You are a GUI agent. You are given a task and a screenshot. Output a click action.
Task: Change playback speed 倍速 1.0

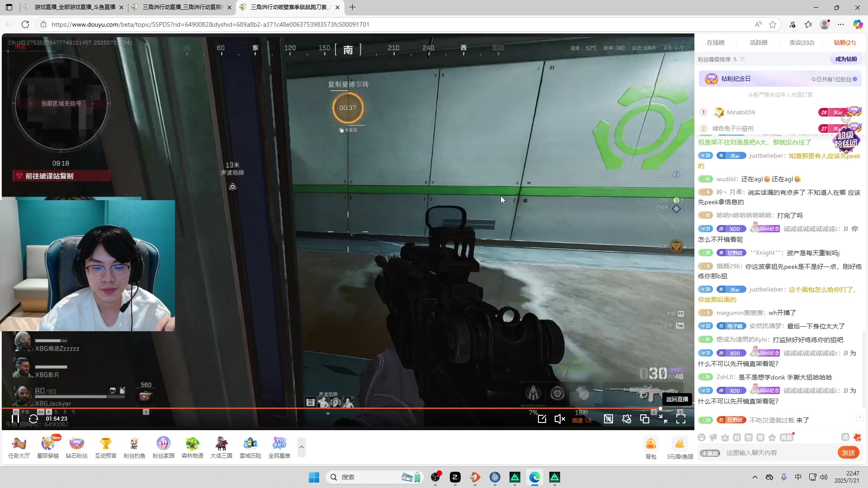click(581, 421)
